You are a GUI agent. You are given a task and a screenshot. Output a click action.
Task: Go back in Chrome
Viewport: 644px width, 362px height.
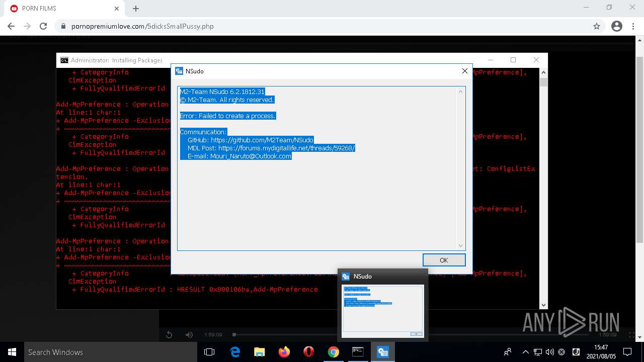[11, 26]
